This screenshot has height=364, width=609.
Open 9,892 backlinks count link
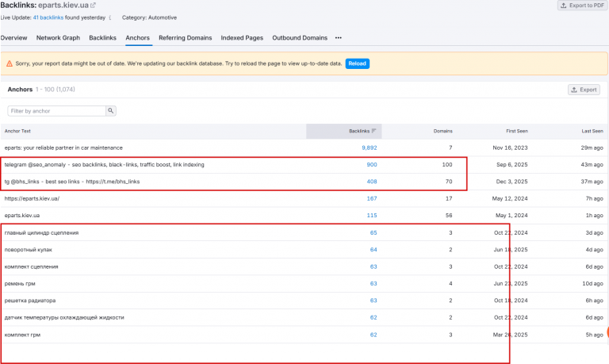(370, 148)
